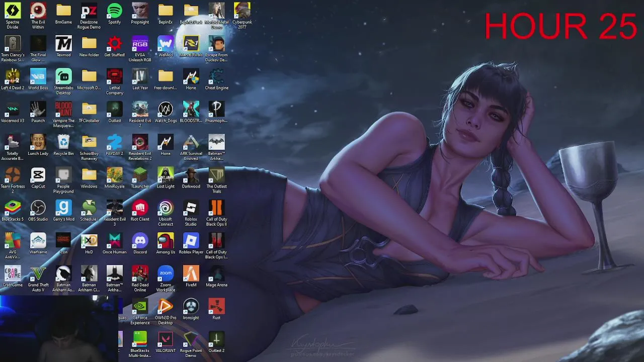Launch Ubisoft Connect
Screen dimensions: 644x362
pos(166,208)
